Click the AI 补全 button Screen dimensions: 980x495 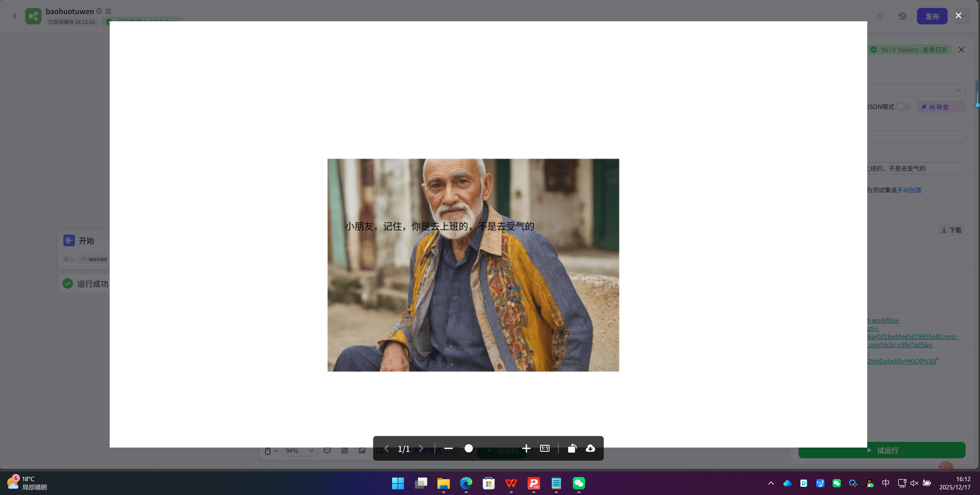click(935, 107)
